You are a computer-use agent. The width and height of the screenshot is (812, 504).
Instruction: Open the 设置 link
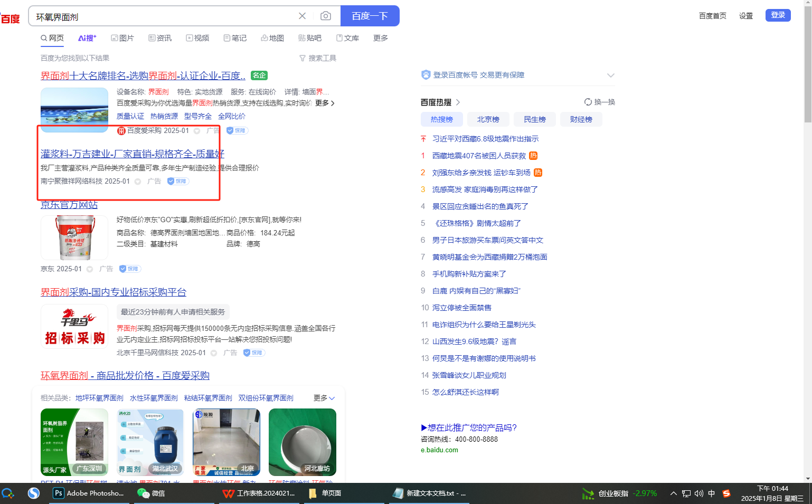point(746,16)
